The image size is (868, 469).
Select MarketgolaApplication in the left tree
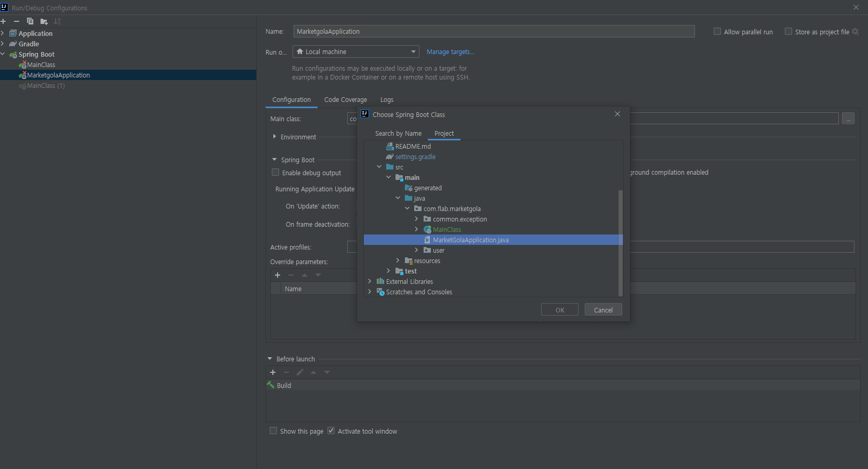(x=128, y=75)
